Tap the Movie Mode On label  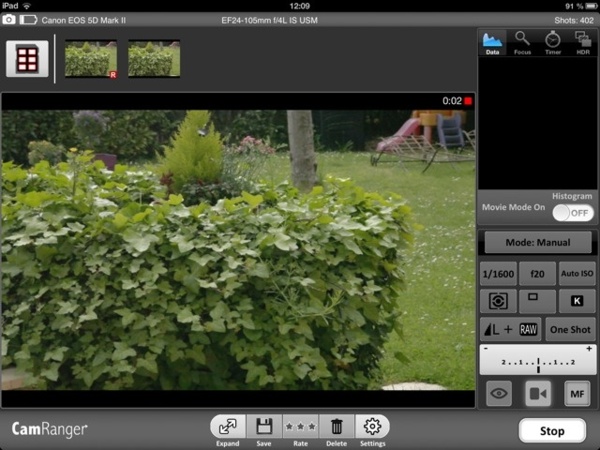513,207
